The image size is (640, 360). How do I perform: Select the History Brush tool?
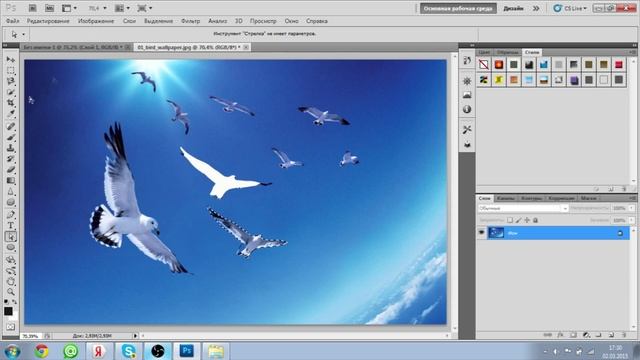tap(11, 159)
